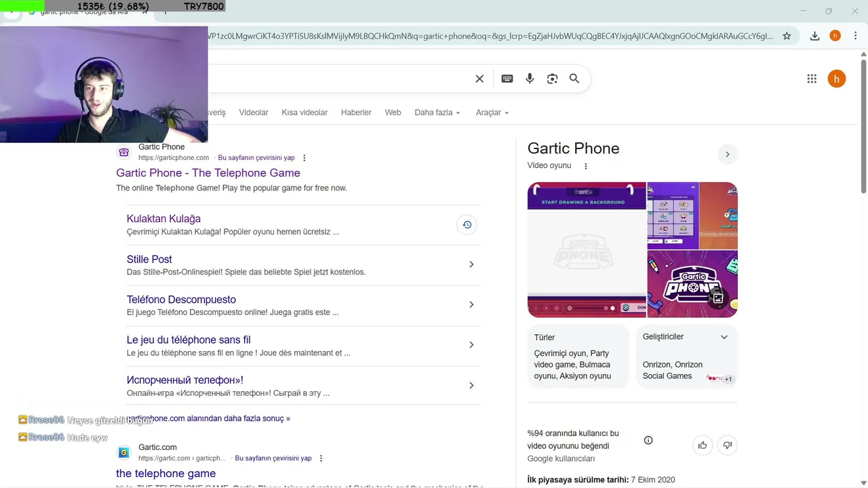This screenshot has height=488, width=868.
Task: Open Испорченный телефон sitelink arrow
Action: pyautogui.click(x=471, y=386)
